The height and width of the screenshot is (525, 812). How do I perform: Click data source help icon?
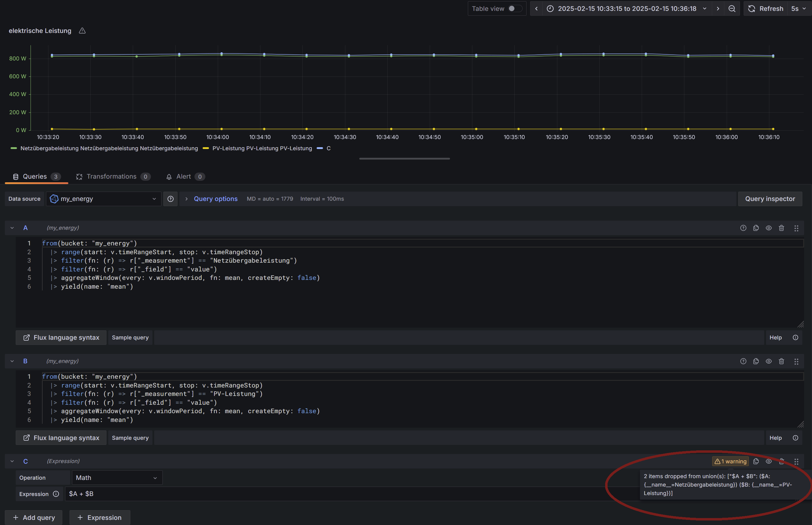[x=171, y=199]
